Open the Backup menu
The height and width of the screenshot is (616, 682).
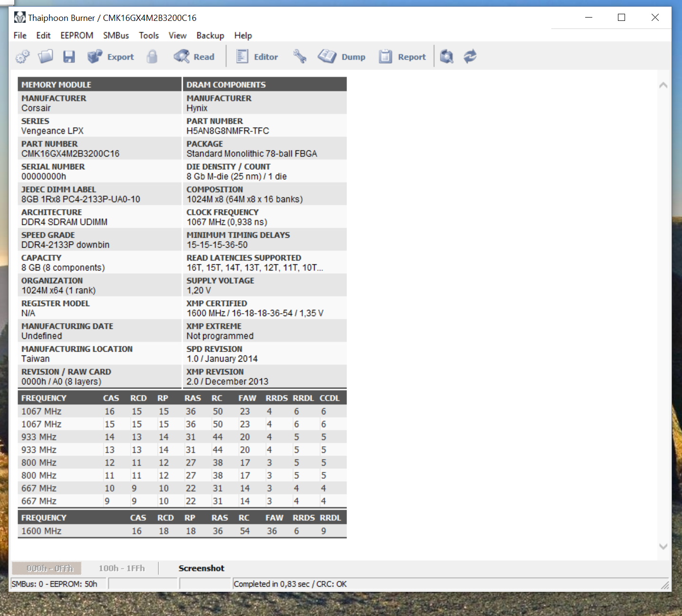pos(210,36)
